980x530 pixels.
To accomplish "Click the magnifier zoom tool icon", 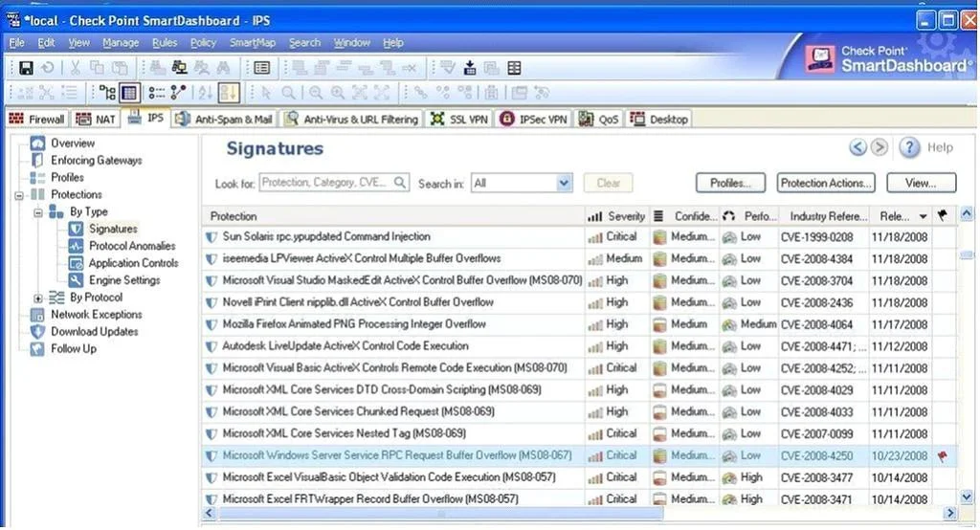I will [x=288, y=93].
